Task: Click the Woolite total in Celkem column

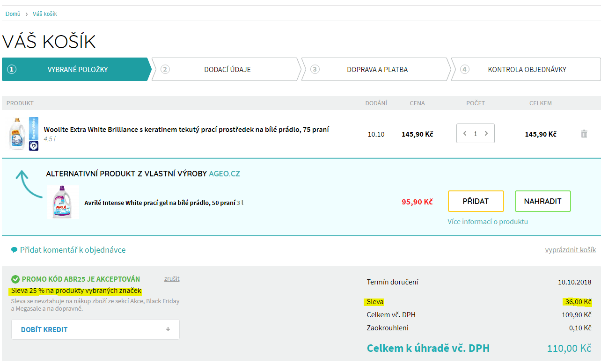Action: pos(541,134)
